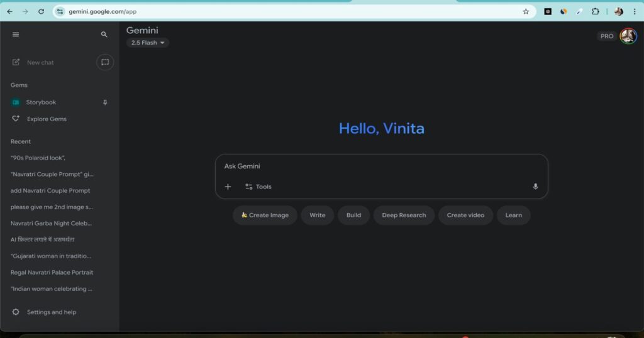This screenshot has height=338, width=644.
Task: Go forward with the browser forward arrow
Action: [x=25, y=11]
